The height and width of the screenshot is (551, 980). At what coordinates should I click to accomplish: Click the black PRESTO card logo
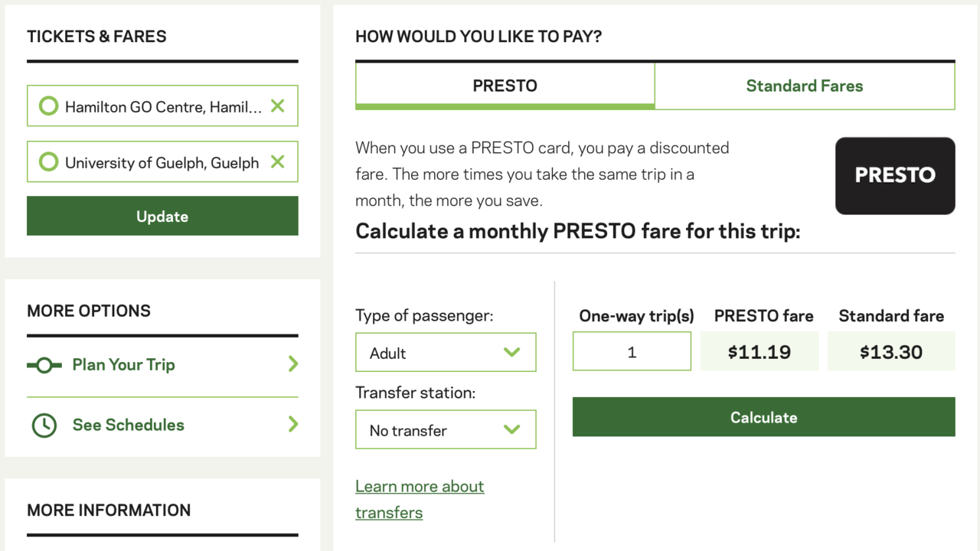coord(894,175)
